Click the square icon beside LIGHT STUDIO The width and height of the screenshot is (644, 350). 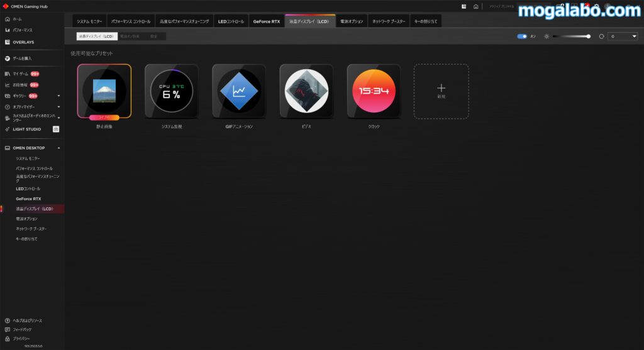point(56,129)
